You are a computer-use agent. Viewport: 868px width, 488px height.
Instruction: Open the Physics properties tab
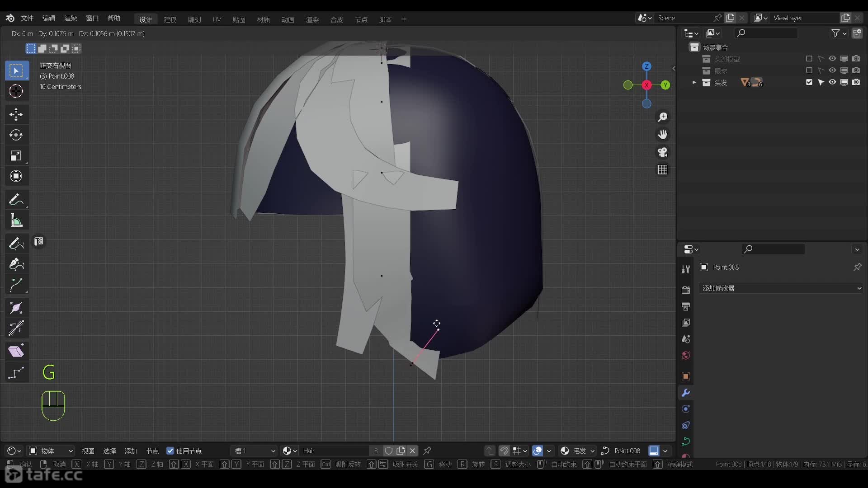point(686,409)
